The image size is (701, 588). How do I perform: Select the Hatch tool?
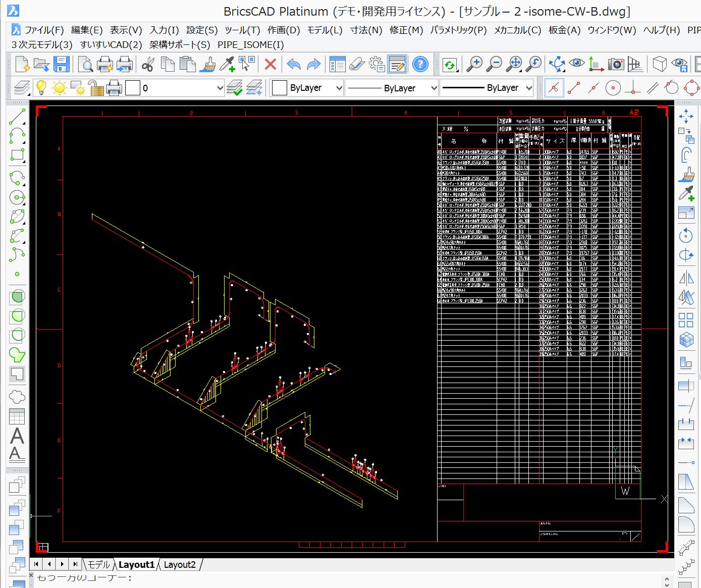(17, 297)
